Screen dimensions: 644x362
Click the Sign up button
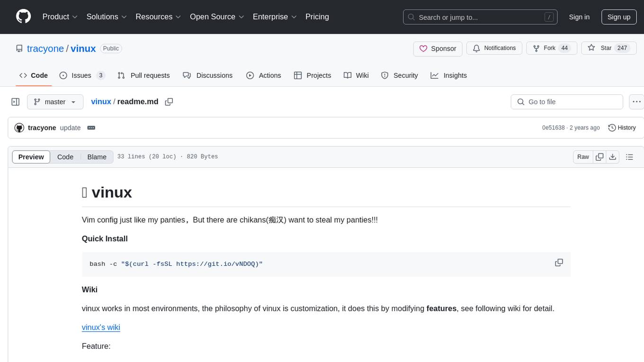[619, 17]
